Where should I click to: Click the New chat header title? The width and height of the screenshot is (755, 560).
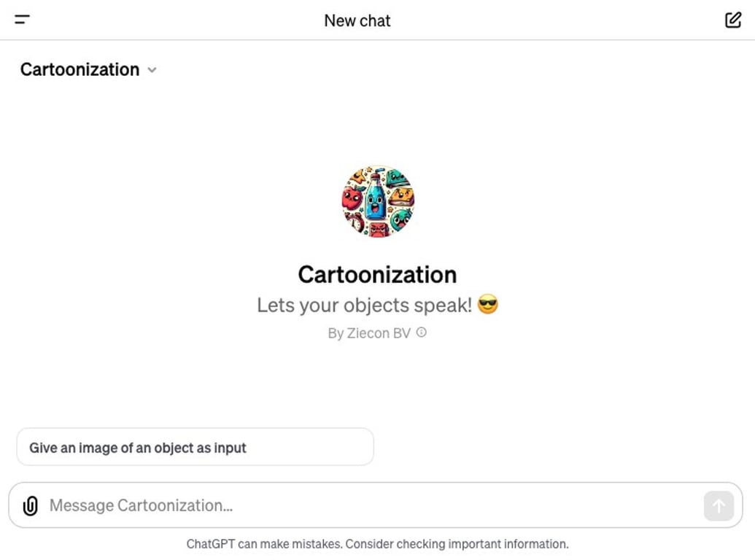(x=357, y=20)
